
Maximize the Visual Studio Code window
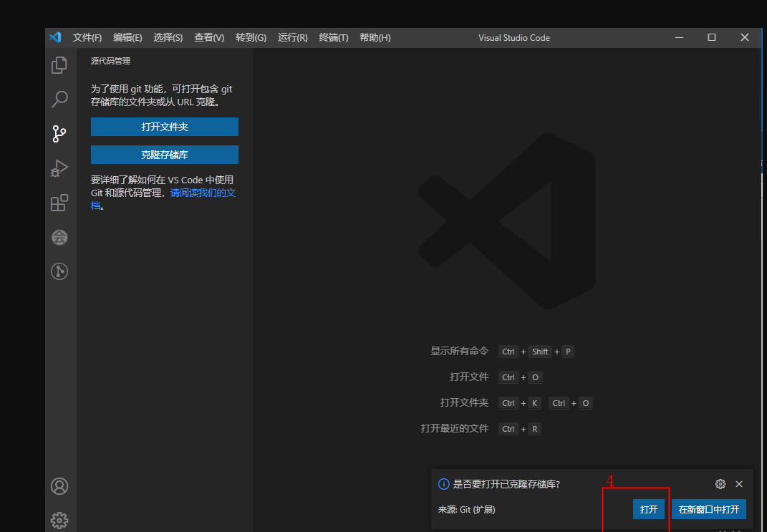[x=712, y=38]
